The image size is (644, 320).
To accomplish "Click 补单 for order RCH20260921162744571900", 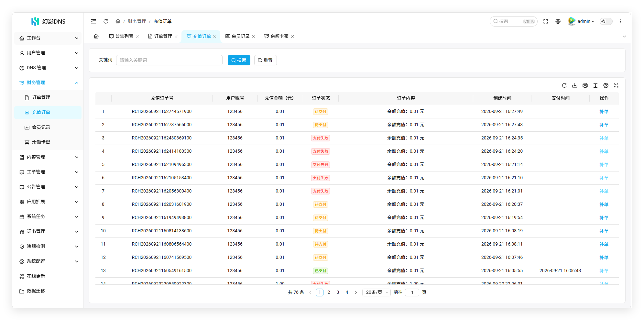I will pyautogui.click(x=604, y=112).
